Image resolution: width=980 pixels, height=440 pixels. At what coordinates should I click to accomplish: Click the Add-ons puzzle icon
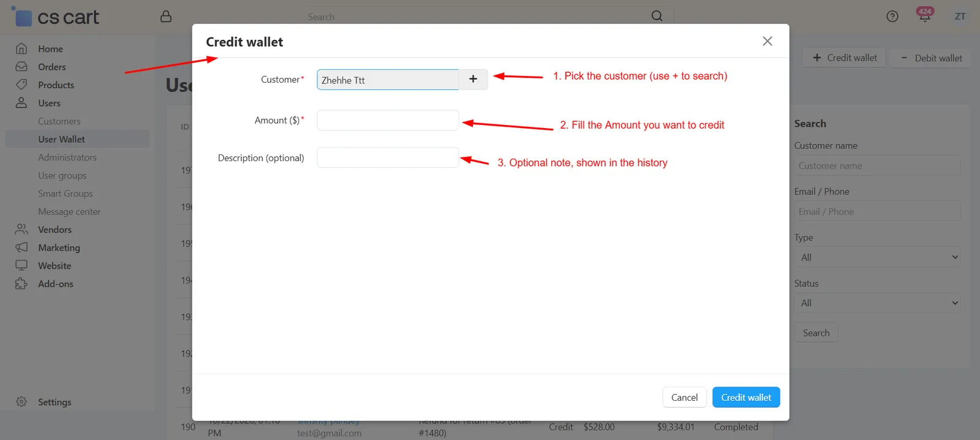point(21,284)
